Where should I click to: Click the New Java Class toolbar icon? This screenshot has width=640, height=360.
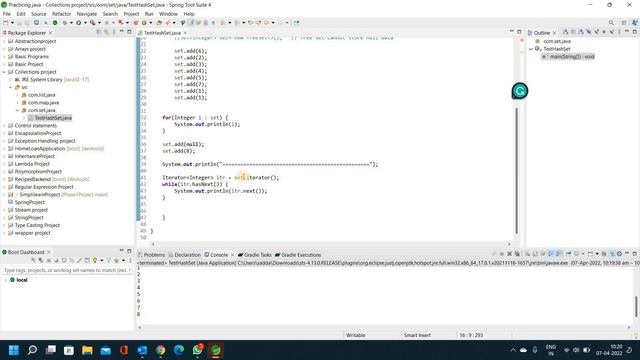144,22
